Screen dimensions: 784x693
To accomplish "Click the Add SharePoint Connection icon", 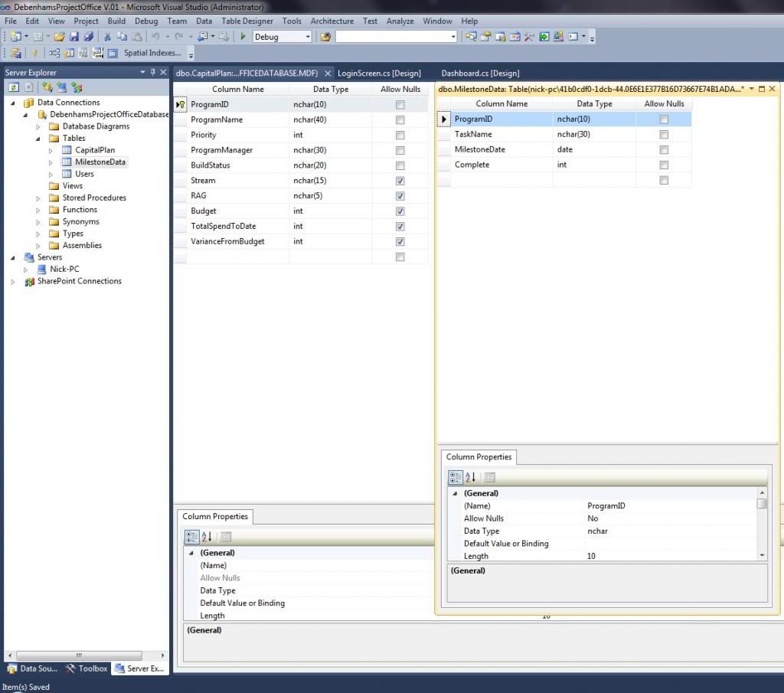I will pyautogui.click(x=77, y=87).
